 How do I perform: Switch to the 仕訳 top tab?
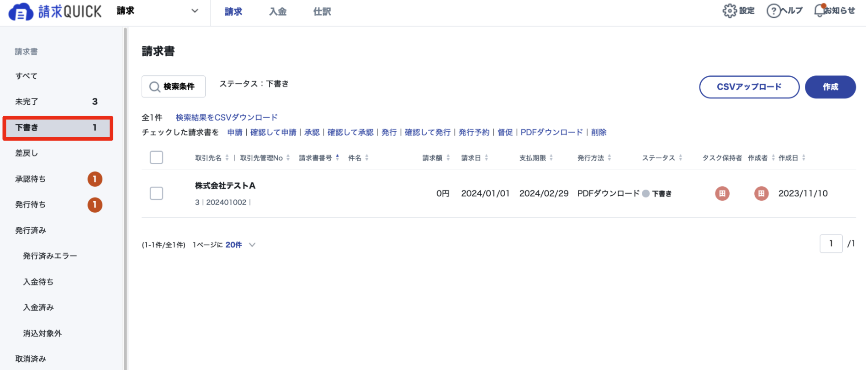coord(322,12)
